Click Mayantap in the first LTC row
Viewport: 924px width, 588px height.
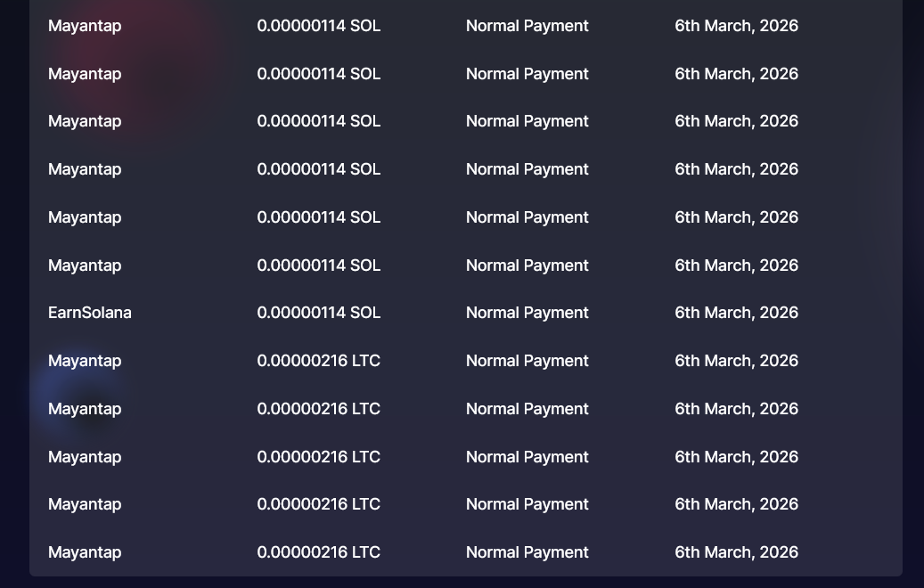(x=85, y=361)
